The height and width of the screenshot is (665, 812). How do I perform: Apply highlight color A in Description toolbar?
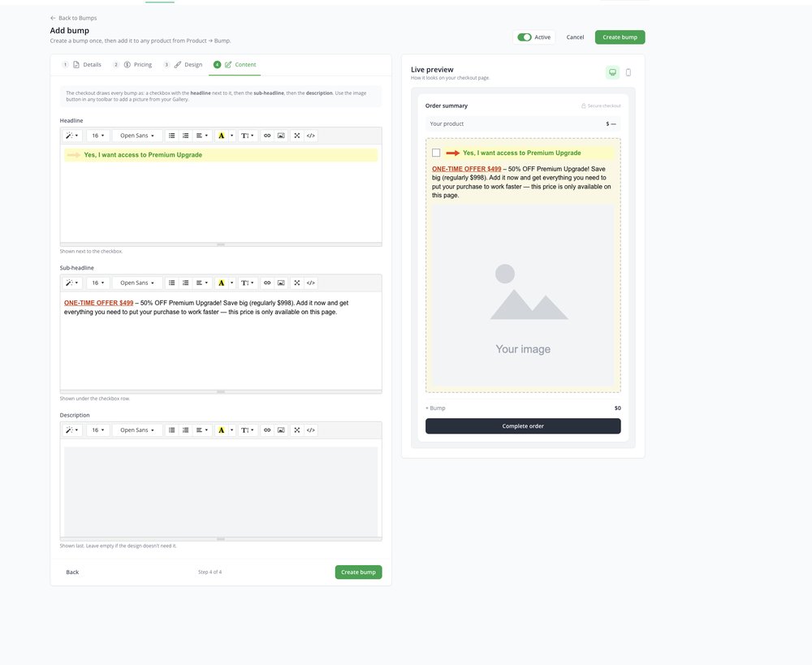click(221, 430)
